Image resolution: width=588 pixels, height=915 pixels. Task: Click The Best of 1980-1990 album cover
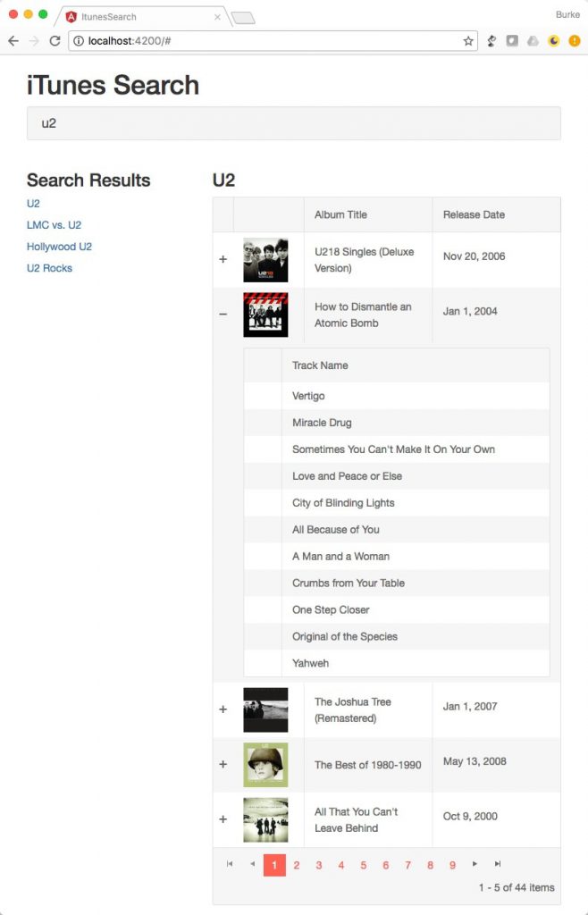click(x=265, y=765)
